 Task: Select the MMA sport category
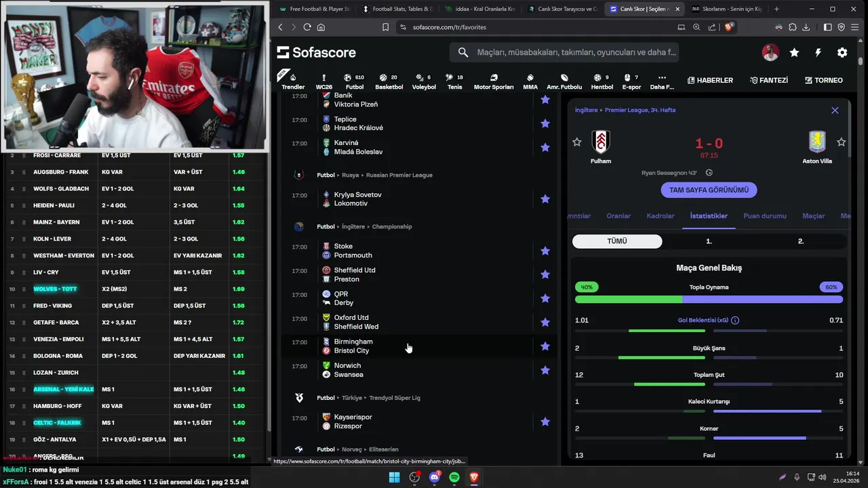(530, 81)
